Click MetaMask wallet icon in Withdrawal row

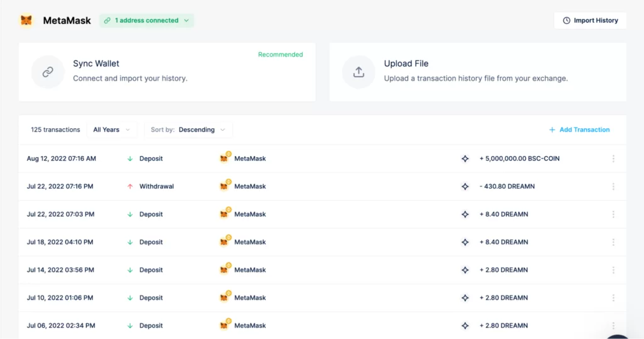point(225,186)
